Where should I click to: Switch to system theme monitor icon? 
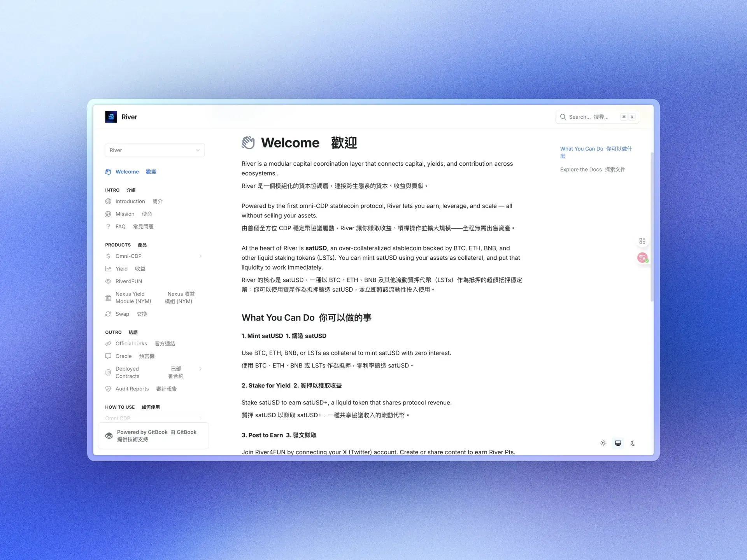point(618,443)
